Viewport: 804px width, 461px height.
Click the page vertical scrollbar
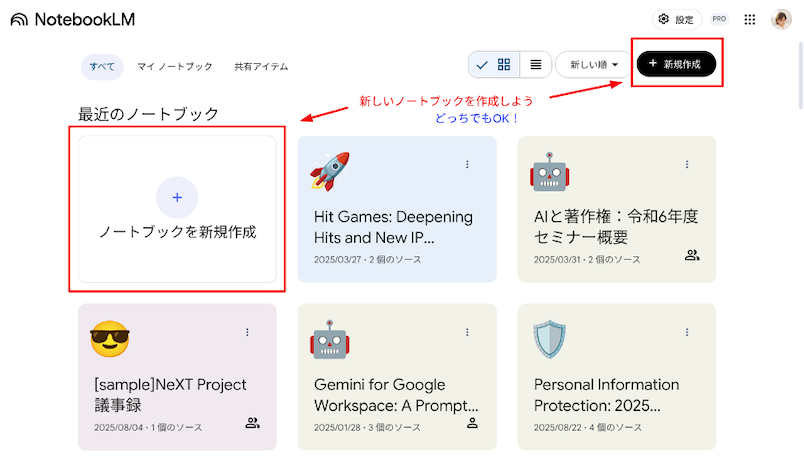click(800, 77)
